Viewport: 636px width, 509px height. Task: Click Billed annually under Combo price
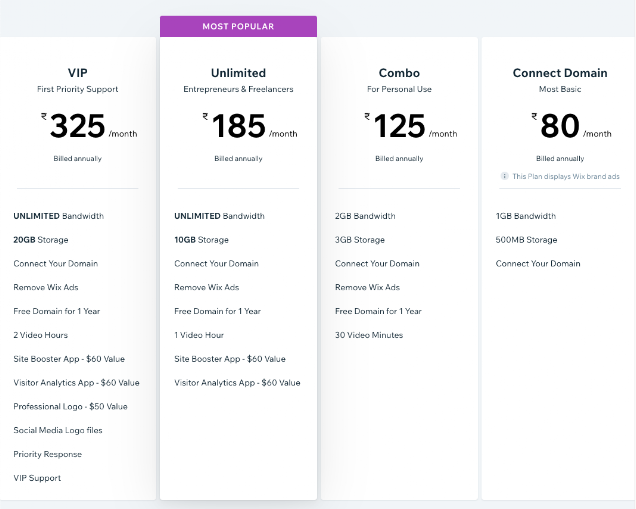[x=399, y=159]
